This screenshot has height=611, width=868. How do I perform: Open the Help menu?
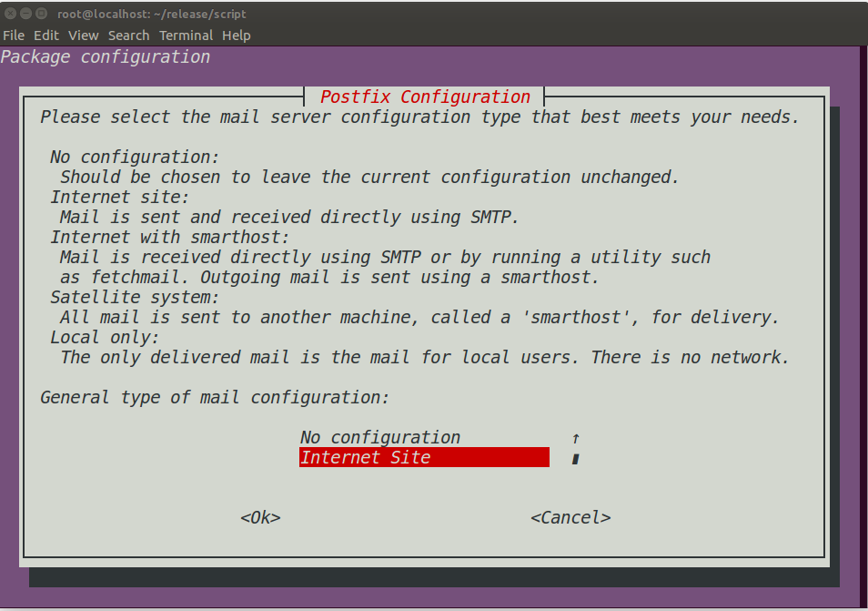tap(237, 36)
